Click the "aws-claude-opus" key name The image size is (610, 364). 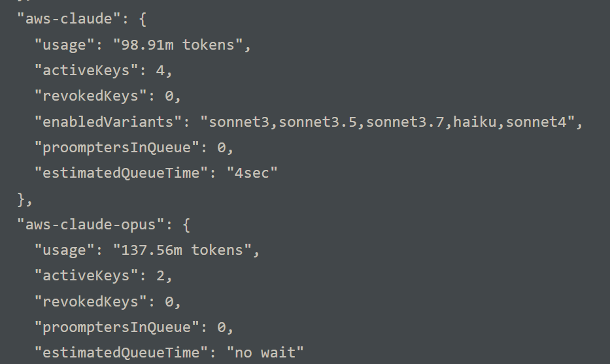click(91, 224)
